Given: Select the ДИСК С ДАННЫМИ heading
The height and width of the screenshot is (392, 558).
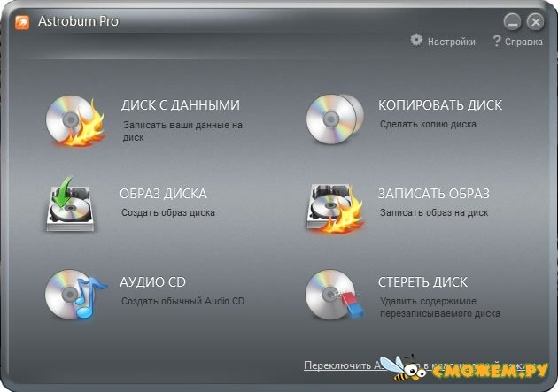Looking at the screenshot, I should click(180, 105).
